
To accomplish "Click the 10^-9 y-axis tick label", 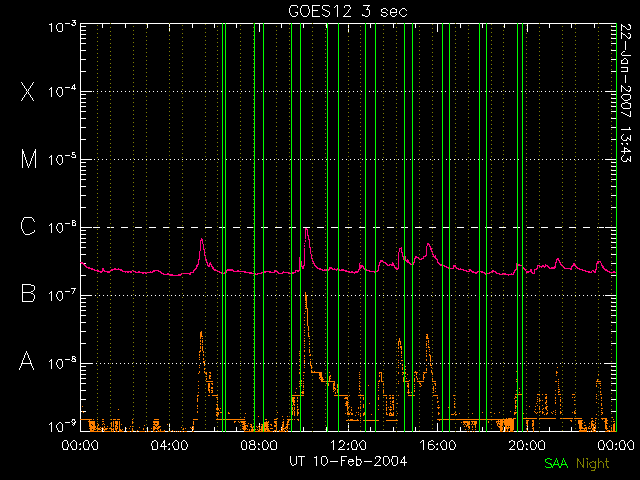I will (62, 427).
